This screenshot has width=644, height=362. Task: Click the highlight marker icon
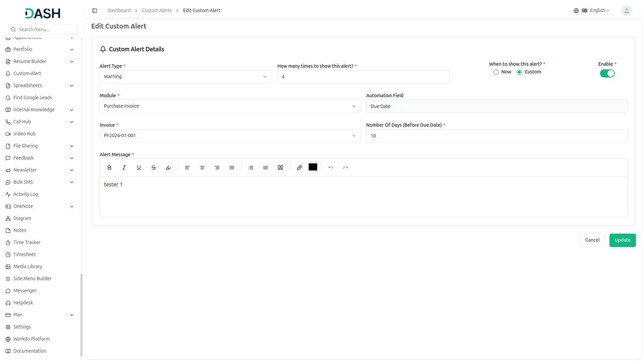tap(168, 168)
